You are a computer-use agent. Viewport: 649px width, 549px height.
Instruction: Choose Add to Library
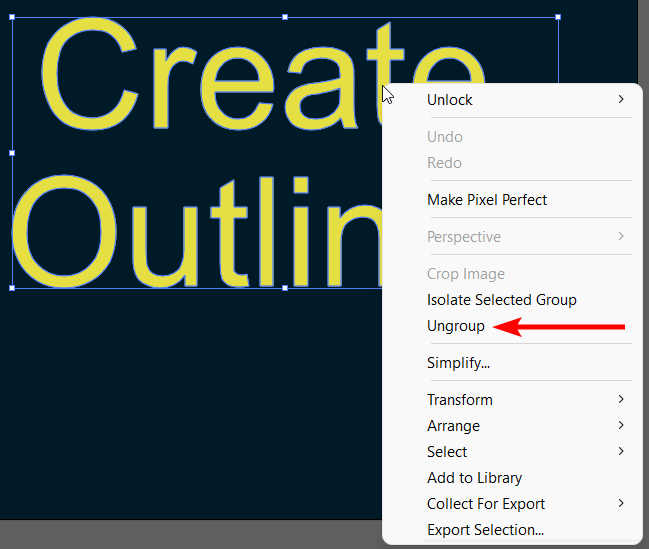click(x=474, y=478)
